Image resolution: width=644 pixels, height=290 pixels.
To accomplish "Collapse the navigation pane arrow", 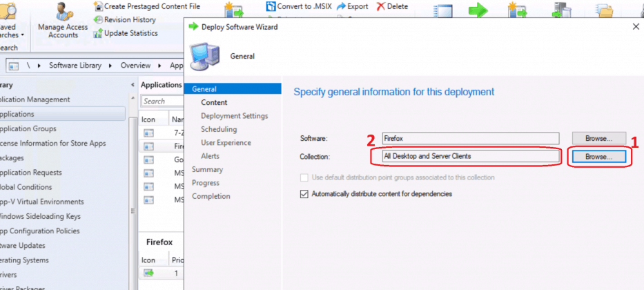I will 133,85.
